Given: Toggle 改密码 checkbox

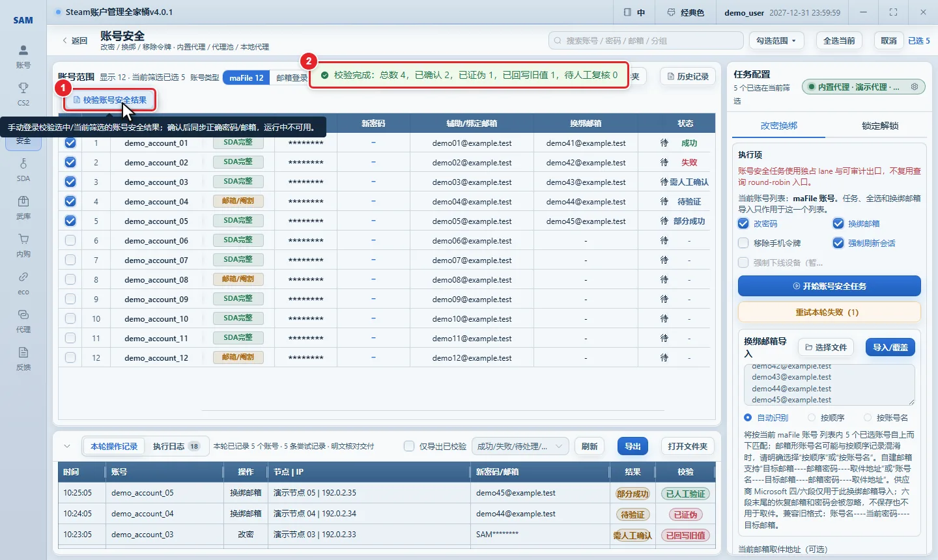Looking at the screenshot, I should 743,223.
